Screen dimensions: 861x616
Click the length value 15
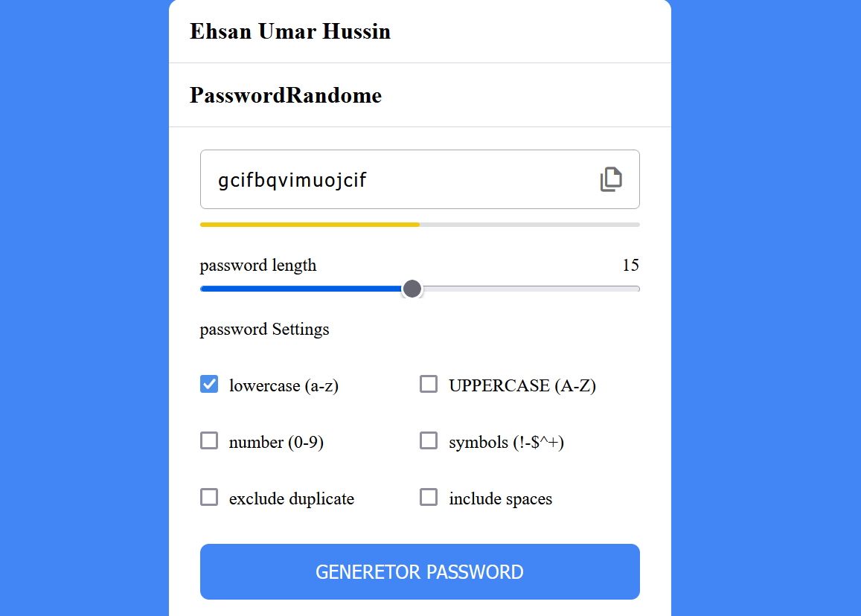click(x=630, y=266)
